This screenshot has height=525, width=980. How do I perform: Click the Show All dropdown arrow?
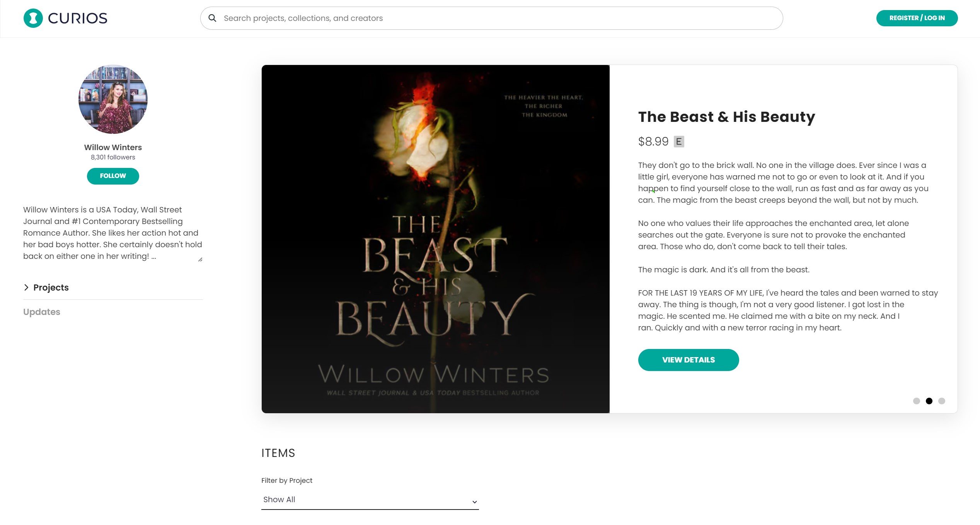click(474, 502)
